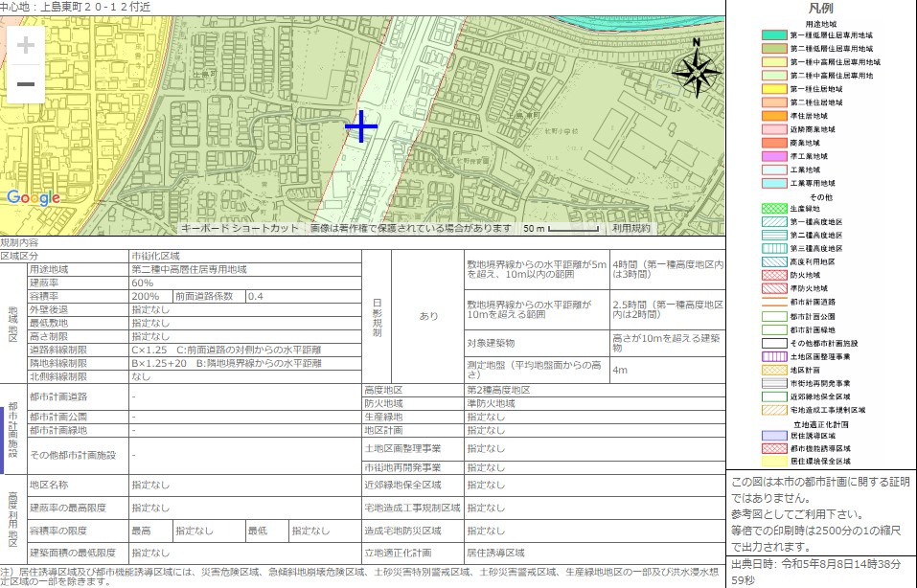Click the 防火地域 red hatched legend icon
917x588 pixels.
pyautogui.click(x=774, y=275)
